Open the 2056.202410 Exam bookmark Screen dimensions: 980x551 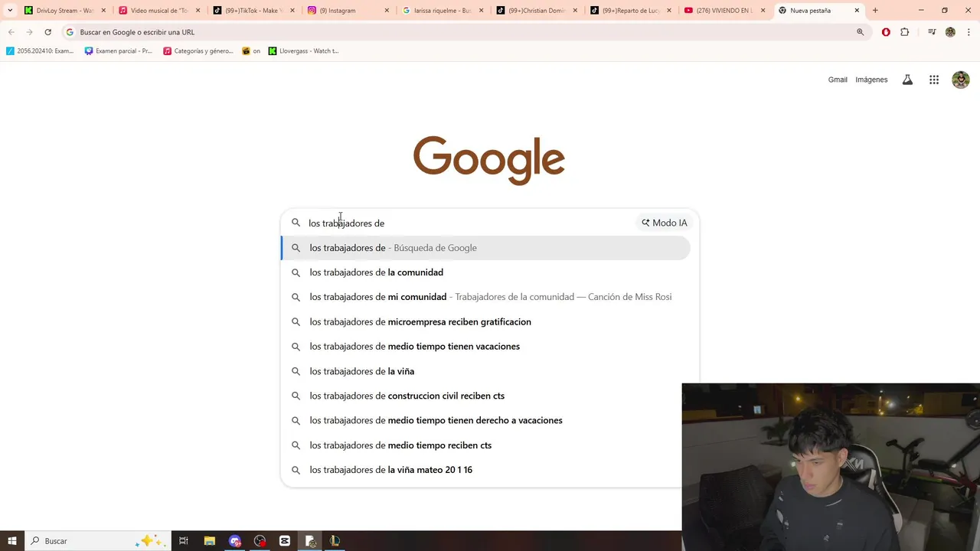[40, 51]
